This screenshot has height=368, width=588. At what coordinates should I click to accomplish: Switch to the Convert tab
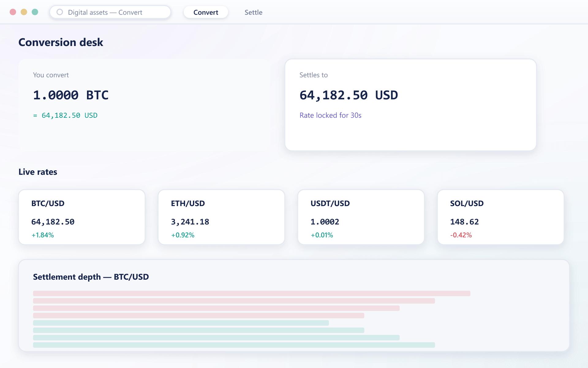(x=206, y=12)
